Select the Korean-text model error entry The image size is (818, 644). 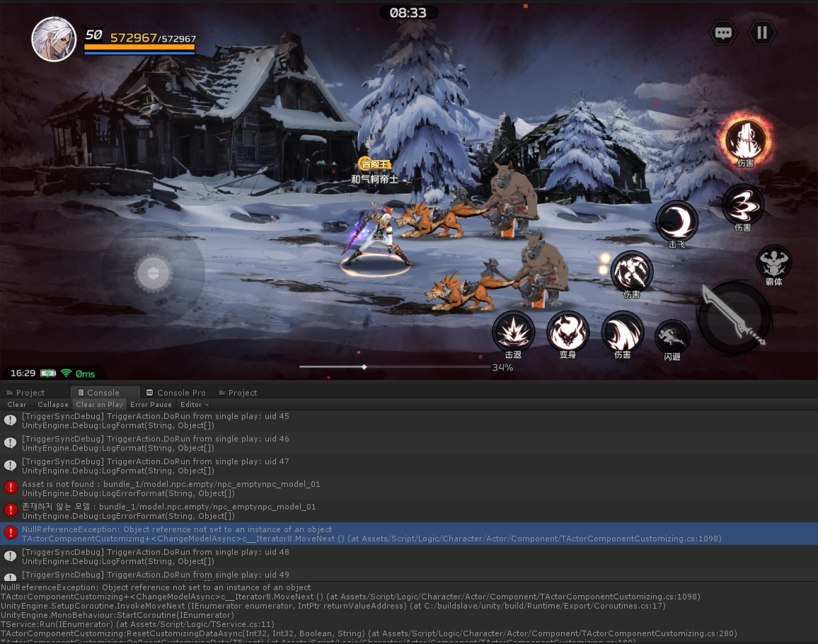(409, 511)
